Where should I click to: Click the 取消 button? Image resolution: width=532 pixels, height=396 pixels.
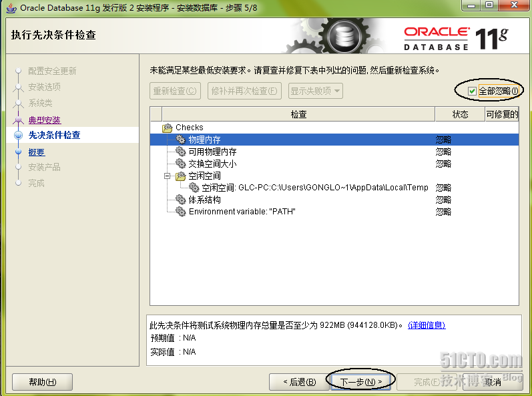point(493,382)
